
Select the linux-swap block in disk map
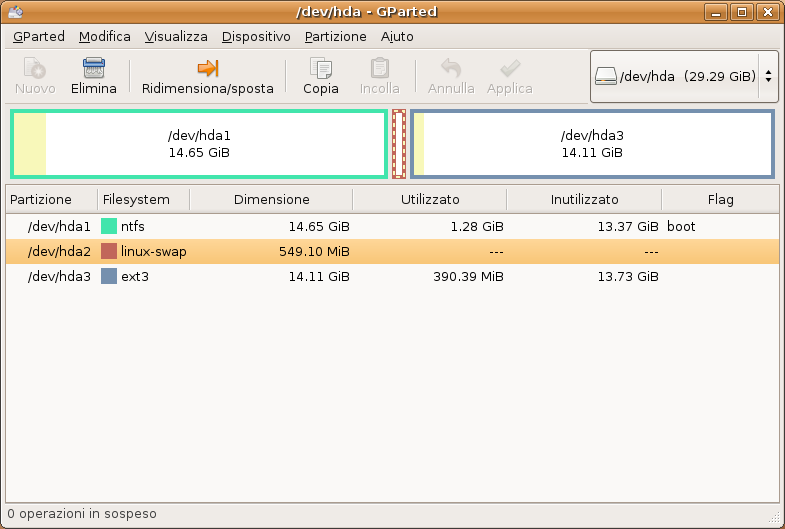(398, 144)
